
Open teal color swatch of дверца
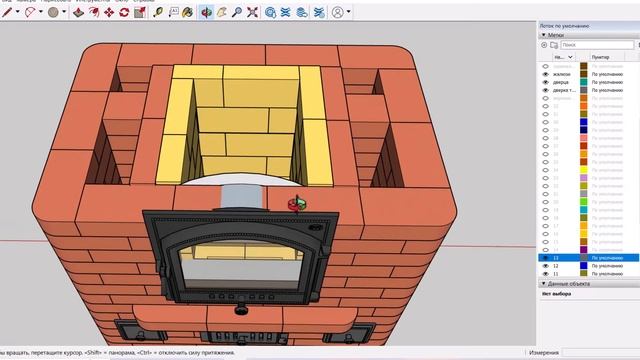584,82
